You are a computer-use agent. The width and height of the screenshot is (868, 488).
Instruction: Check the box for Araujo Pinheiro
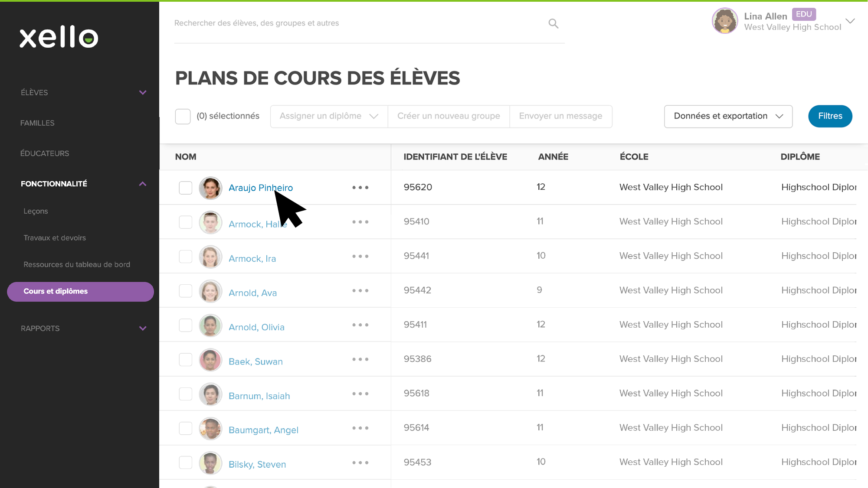click(186, 188)
